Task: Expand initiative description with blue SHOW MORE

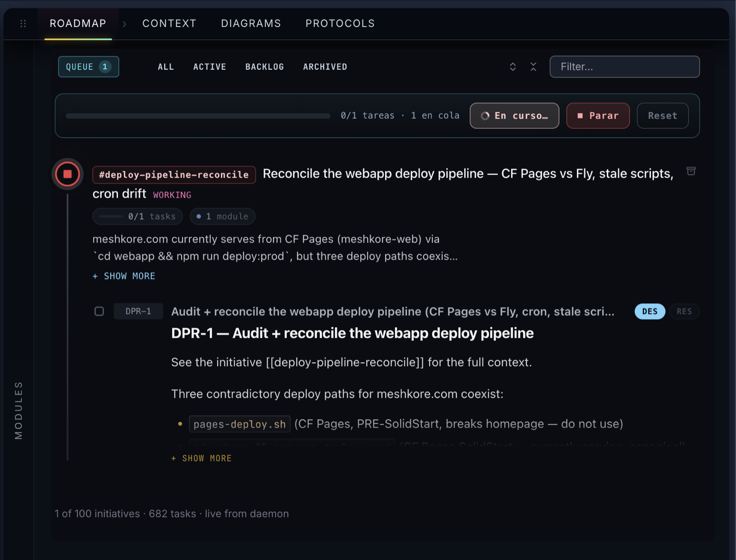Action: point(124,276)
